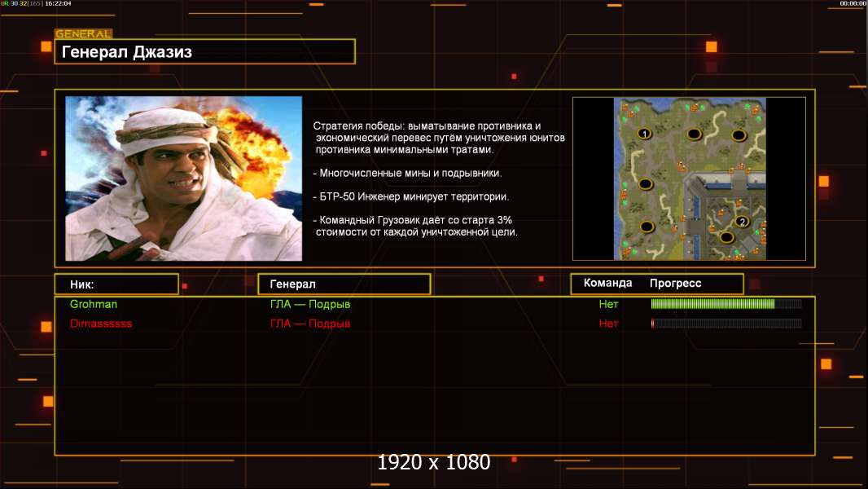Screen dimensions: 868x489
Task: Select start position 1 marker on map
Action: (x=644, y=134)
